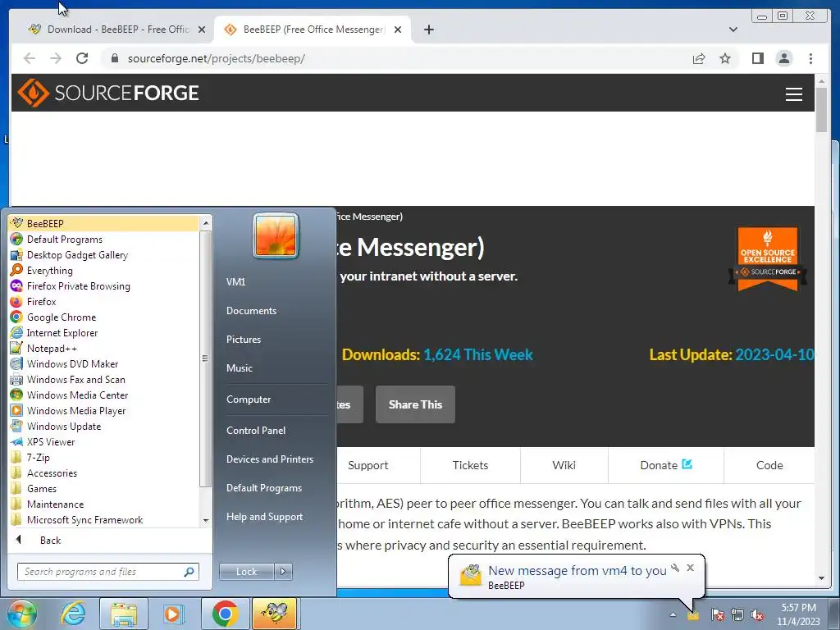Open notification settings wrench icon
840x630 pixels.
(675, 568)
